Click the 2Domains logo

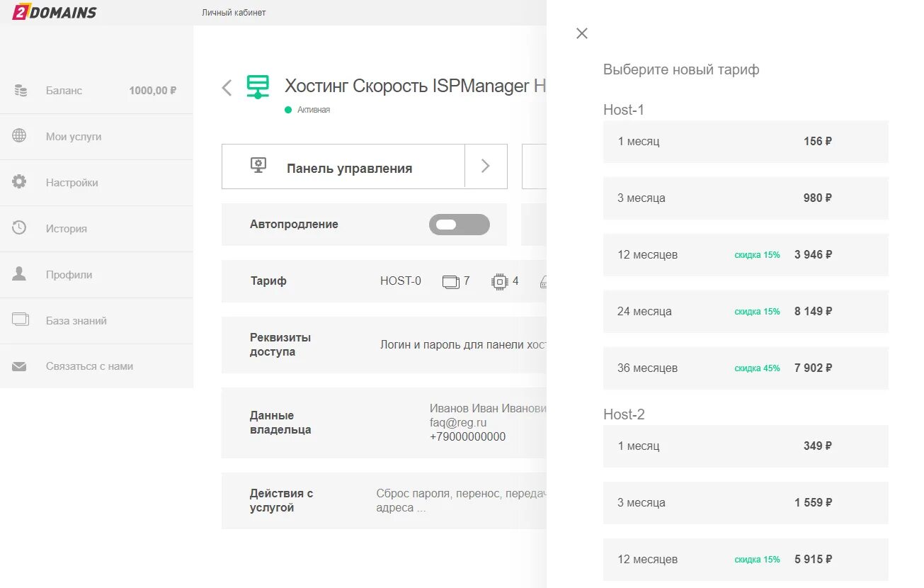click(x=55, y=12)
